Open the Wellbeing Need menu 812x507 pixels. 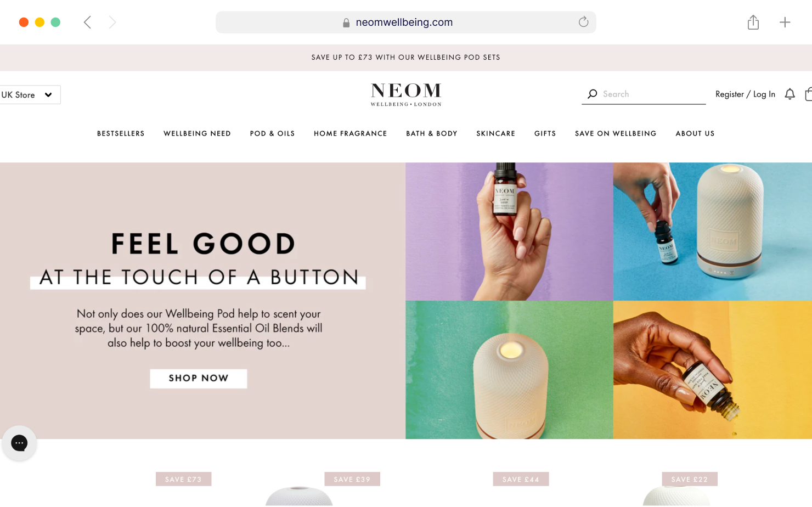(197, 133)
